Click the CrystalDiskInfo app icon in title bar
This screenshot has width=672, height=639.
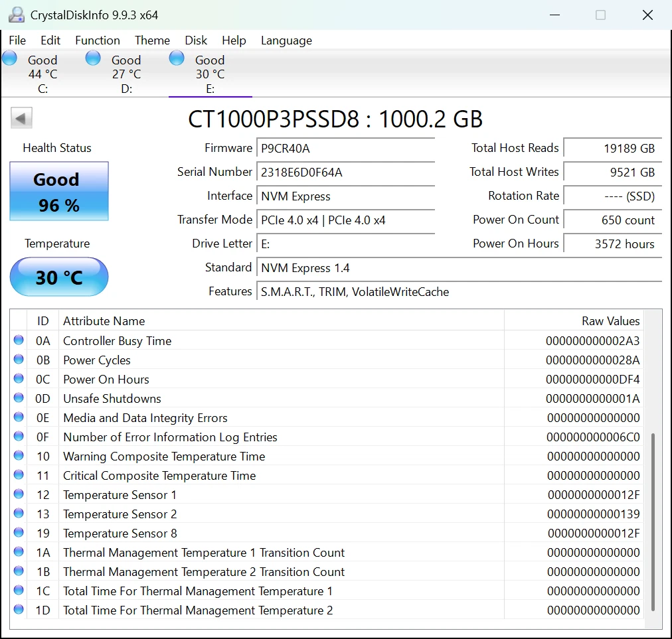pos(17,15)
